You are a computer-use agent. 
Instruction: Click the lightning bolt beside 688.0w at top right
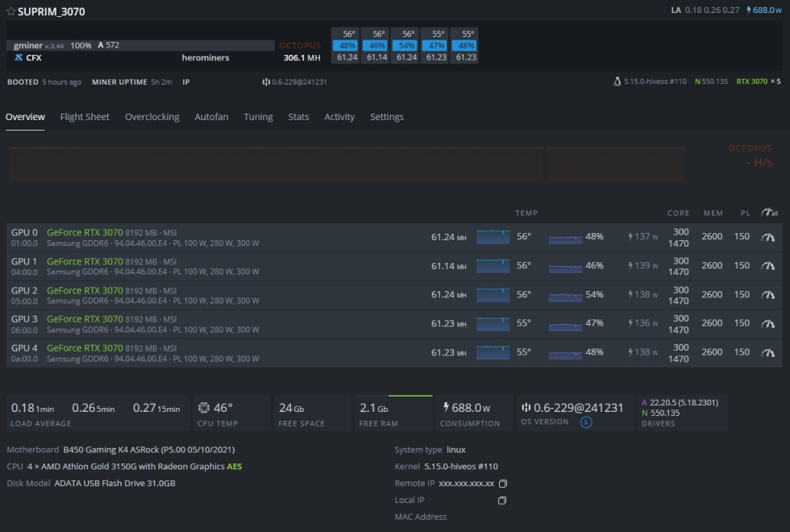click(749, 10)
